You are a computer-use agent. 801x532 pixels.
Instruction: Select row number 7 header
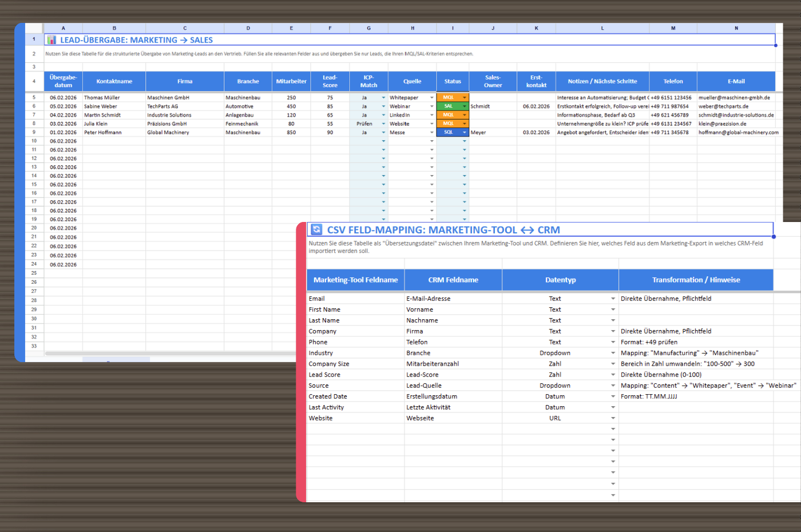pyautogui.click(x=33, y=114)
